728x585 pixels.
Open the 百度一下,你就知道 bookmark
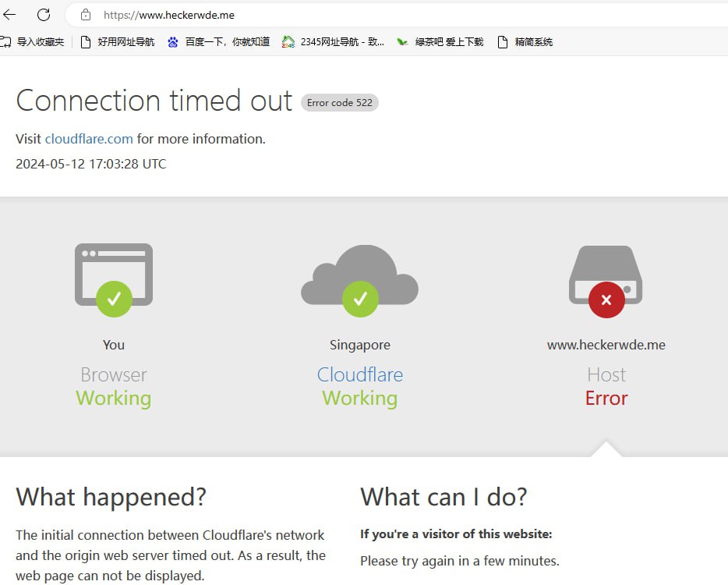219,42
